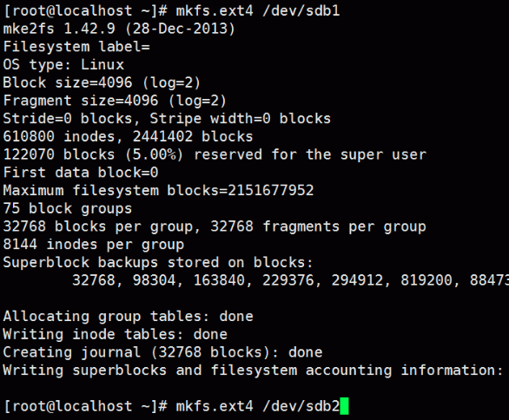Click 'Creating journal (32768 blocks): done' line

click(x=162, y=352)
